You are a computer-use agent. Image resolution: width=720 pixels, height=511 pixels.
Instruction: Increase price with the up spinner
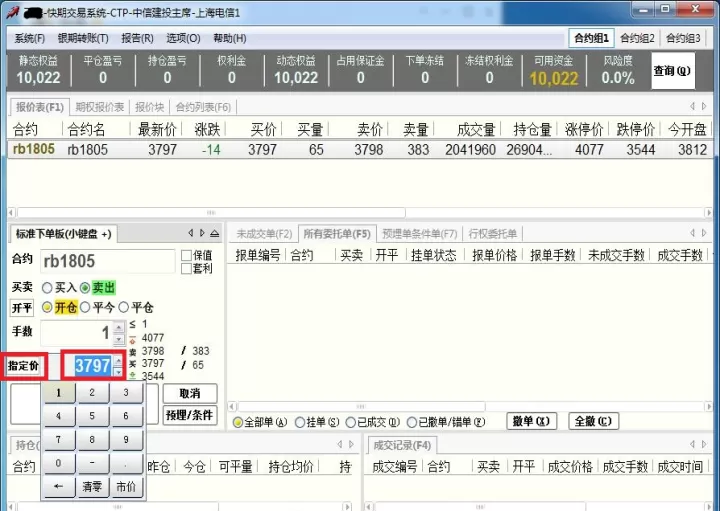118,361
